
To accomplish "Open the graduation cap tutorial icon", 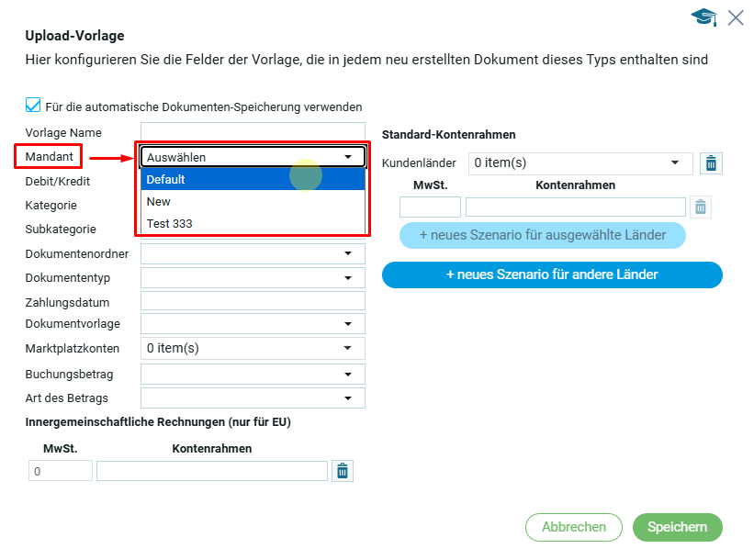I will pyautogui.click(x=704, y=17).
